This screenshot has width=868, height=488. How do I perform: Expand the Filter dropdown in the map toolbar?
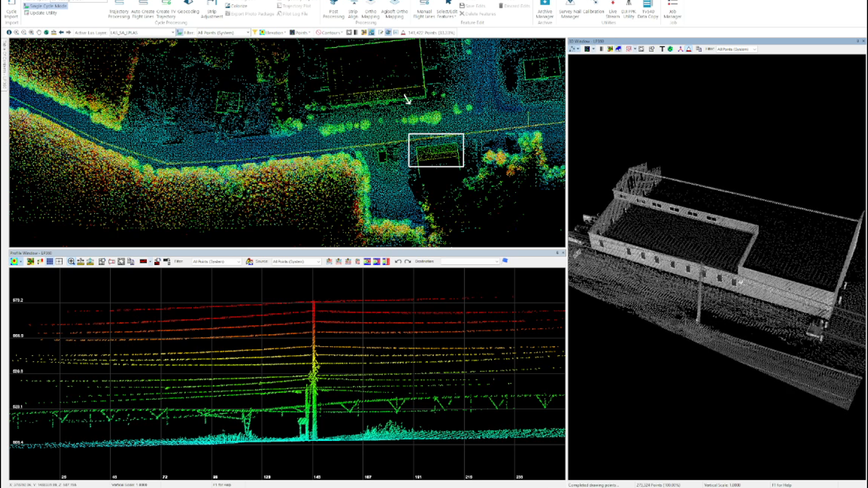point(248,32)
